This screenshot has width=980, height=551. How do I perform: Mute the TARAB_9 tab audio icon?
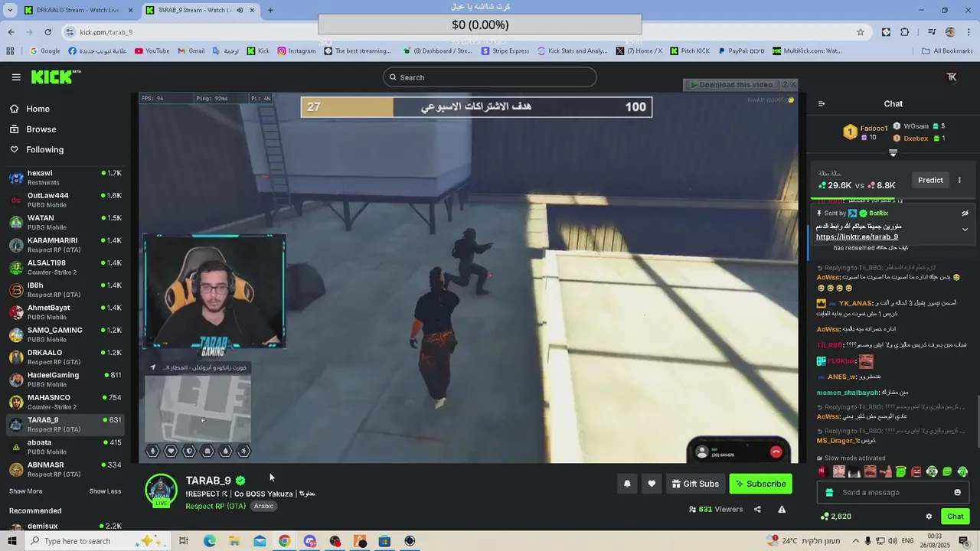240,10
